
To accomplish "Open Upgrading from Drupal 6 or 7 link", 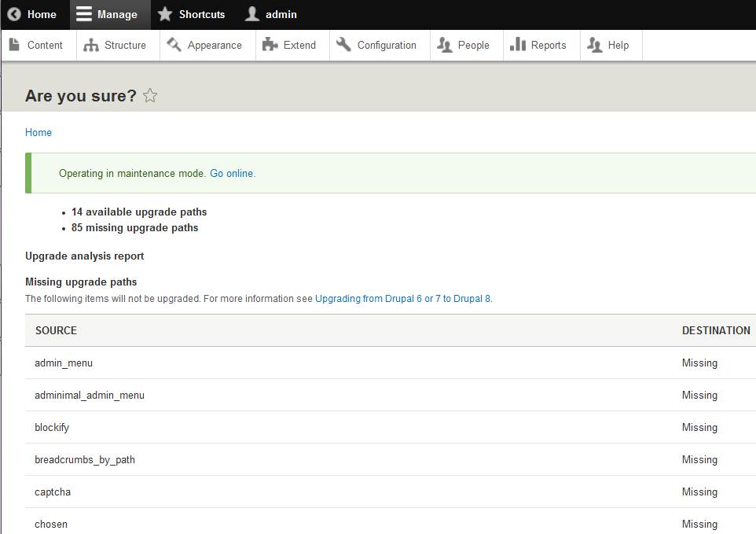I will (x=402, y=299).
